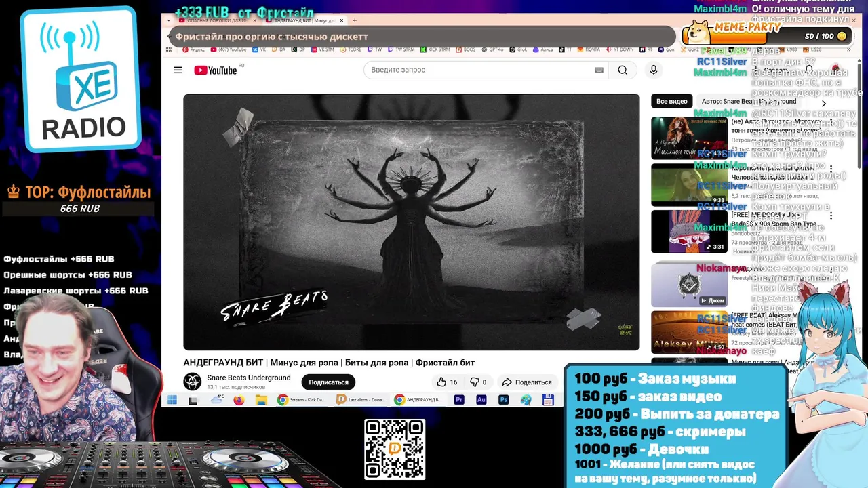Viewport: 868px width, 488px height.
Task: Click the magnifier search button
Action: (623, 70)
